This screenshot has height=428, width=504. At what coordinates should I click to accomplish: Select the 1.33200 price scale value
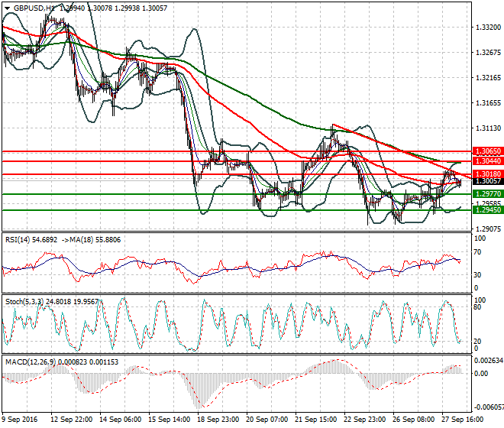pyautogui.click(x=488, y=28)
